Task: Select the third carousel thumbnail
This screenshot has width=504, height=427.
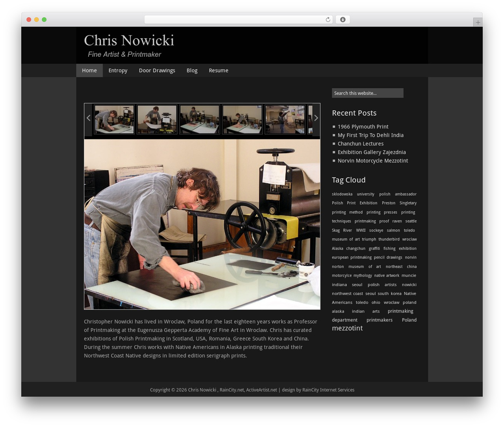Action: pyautogui.click(x=200, y=119)
